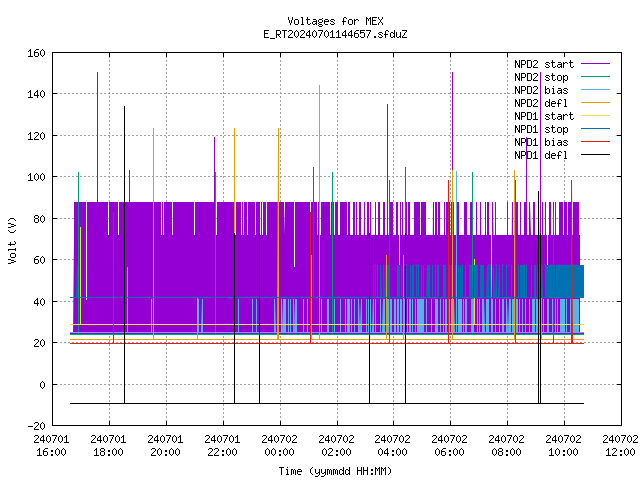Image resolution: width=640 pixels, height=480 pixels.
Task: Click the NPD1 bias red legend line
Action: point(596,142)
